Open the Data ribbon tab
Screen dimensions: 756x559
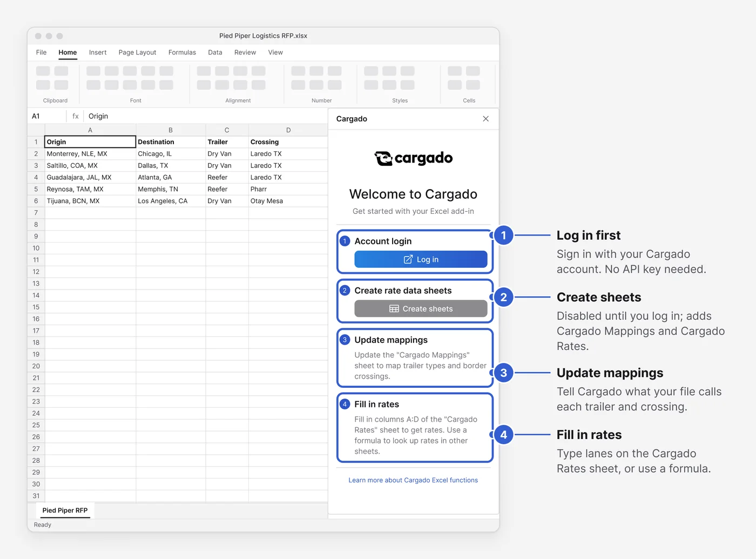[x=215, y=52]
